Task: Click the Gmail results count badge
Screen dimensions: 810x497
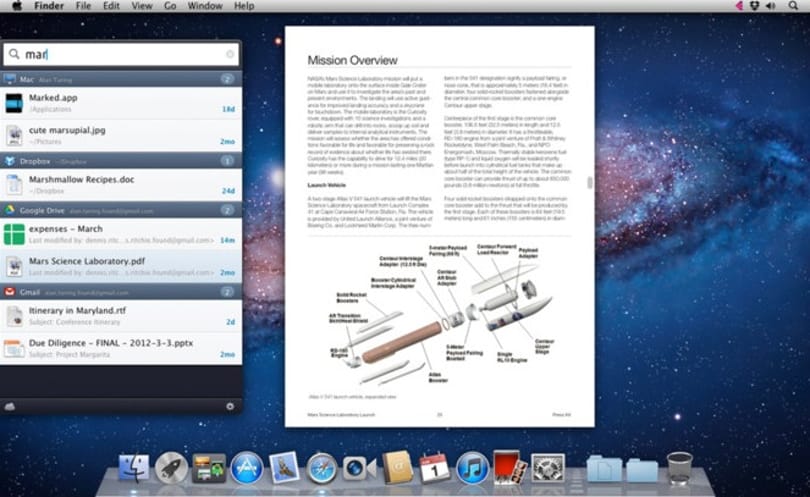Action: click(x=227, y=292)
